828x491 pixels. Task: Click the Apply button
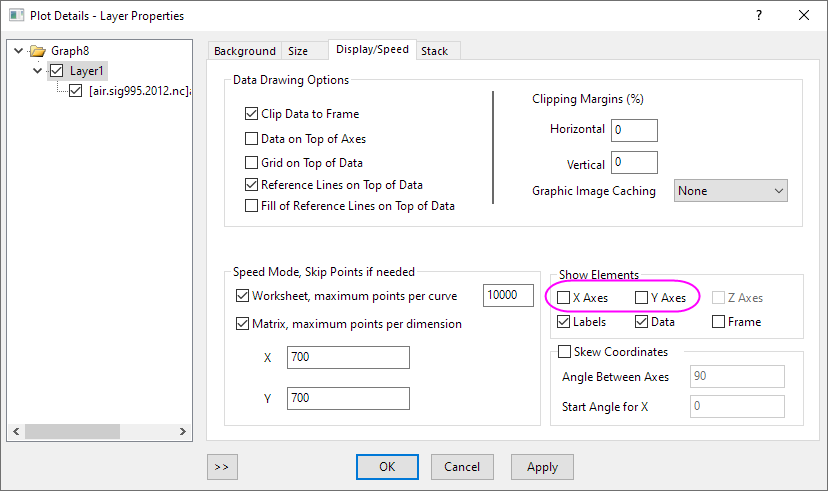tap(542, 467)
